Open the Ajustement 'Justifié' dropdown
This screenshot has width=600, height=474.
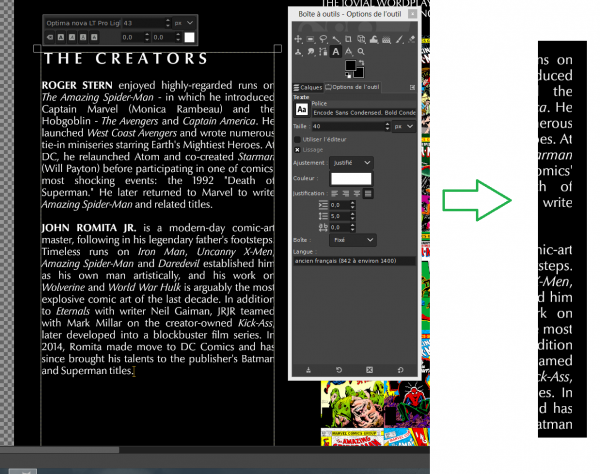pyautogui.click(x=351, y=163)
